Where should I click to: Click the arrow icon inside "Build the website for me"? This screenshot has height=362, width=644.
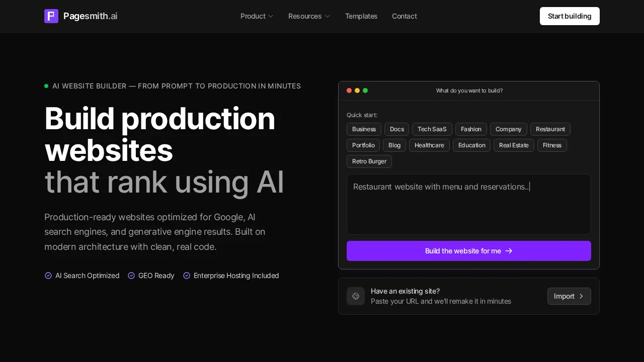pyautogui.click(x=509, y=251)
